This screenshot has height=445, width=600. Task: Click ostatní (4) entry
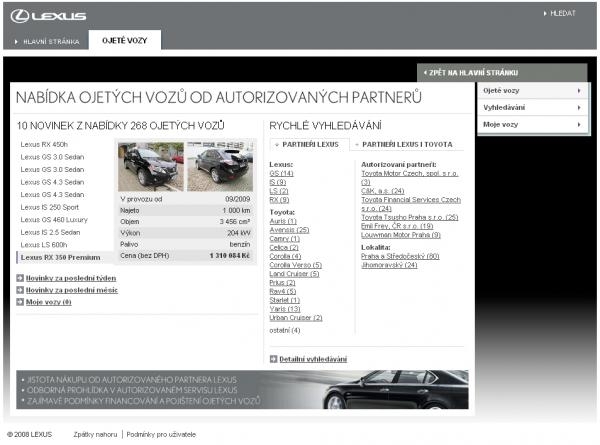coord(284,330)
